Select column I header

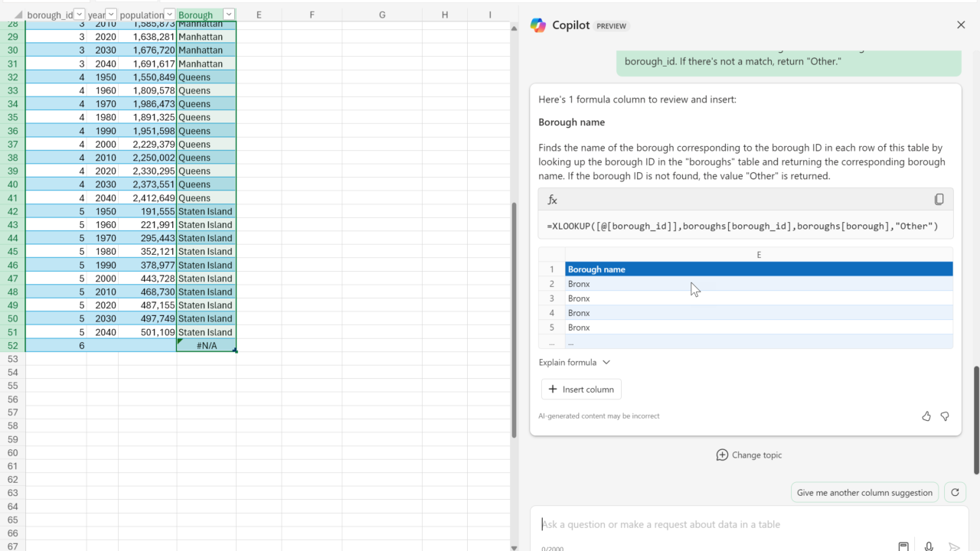pos(489,15)
